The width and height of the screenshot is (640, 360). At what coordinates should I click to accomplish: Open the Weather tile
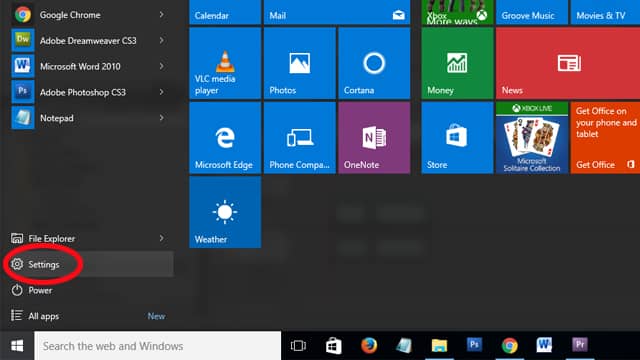click(x=225, y=212)
